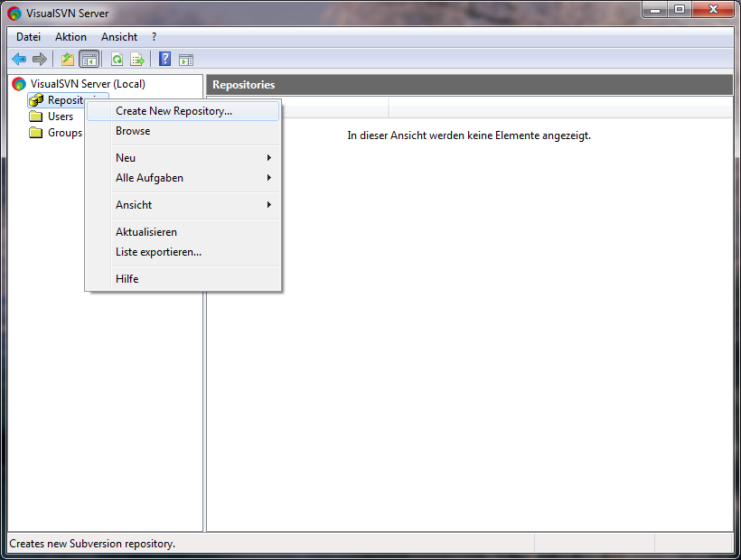Toggle the action pane toolbar icon
The height and width of the screenshot is (560, 741).
pyautogui.click(x=186, y=60)
